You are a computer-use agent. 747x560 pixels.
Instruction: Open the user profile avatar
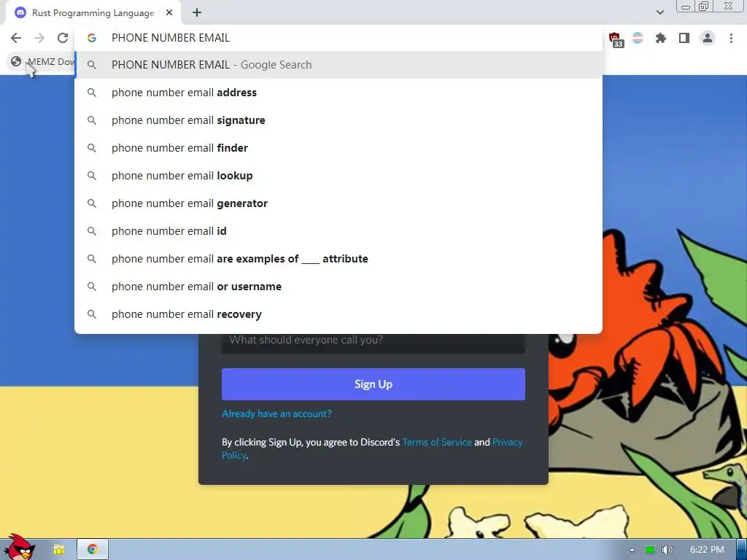point(708,38)
